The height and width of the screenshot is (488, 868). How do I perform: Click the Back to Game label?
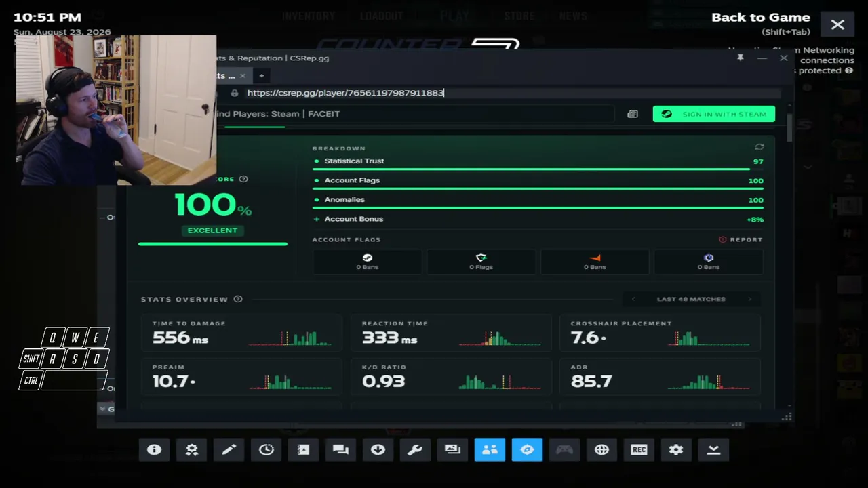click(x=761, y=18)
